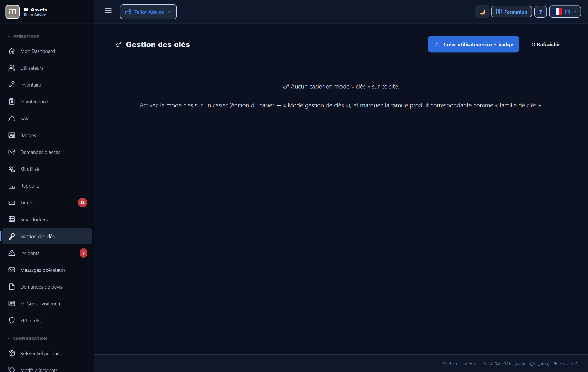The image size is (588, 372).
Task: Click the M-Guest visitor card icon
Action: [12, 303]
